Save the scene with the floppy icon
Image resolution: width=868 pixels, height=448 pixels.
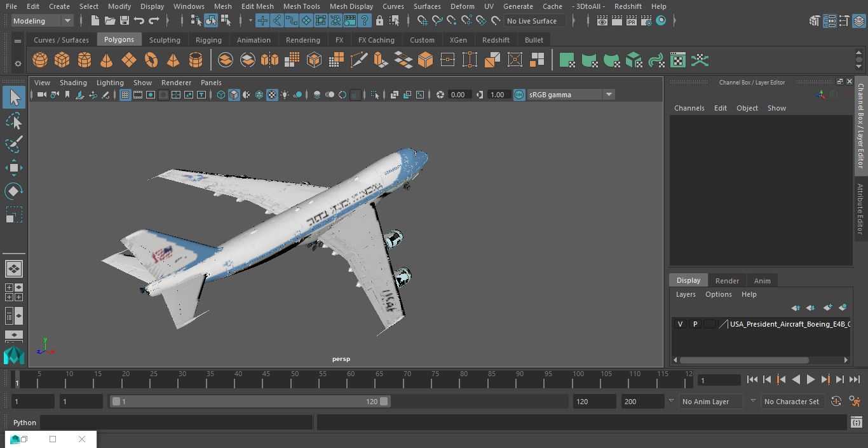coord(125,21)
